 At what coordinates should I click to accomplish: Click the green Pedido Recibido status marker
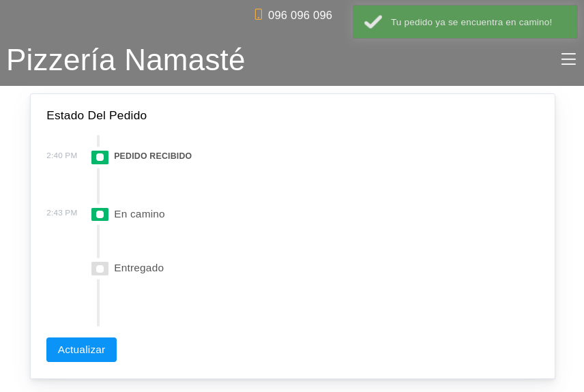point(100,157)
